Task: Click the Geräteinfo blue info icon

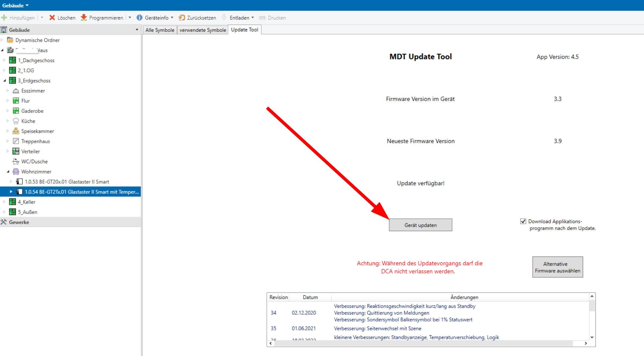Action: click(x=139, y=18)
